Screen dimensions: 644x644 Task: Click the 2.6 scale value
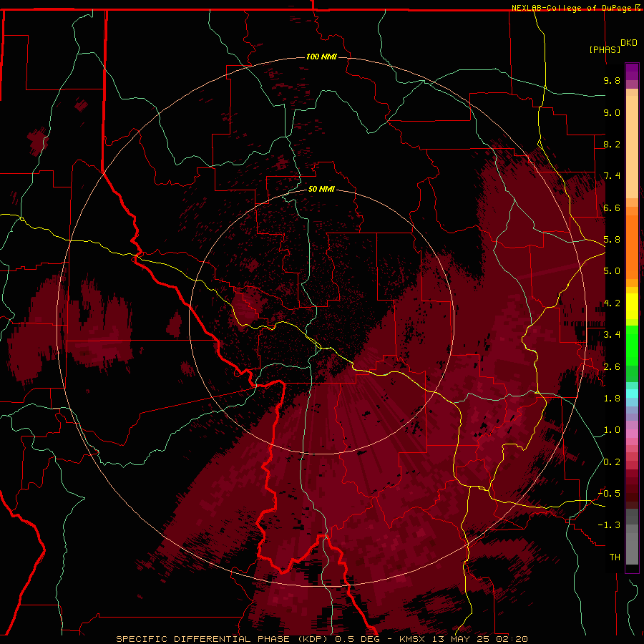tap(612, 367)
